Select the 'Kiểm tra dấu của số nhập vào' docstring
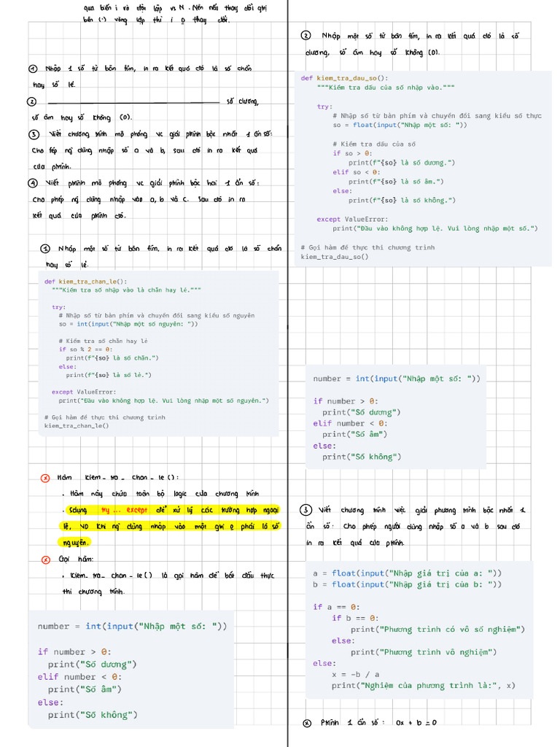560x747 pixels. click(386, 88)
